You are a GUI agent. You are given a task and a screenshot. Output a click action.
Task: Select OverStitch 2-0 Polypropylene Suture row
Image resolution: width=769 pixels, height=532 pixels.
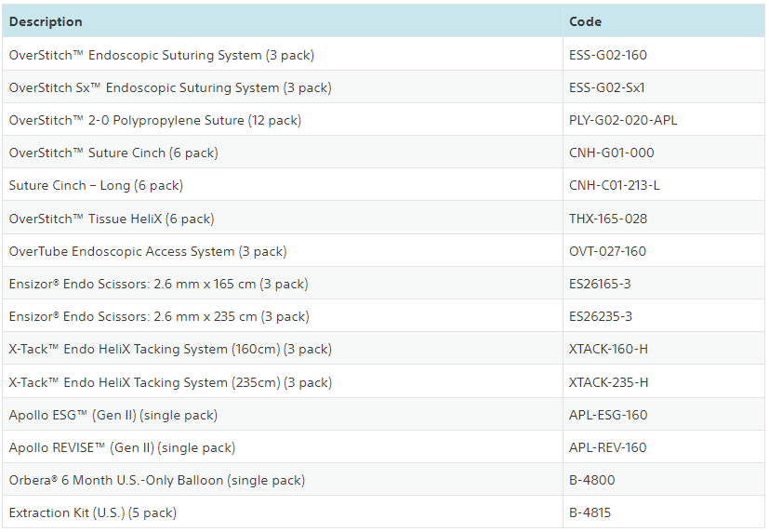point(155,120)
